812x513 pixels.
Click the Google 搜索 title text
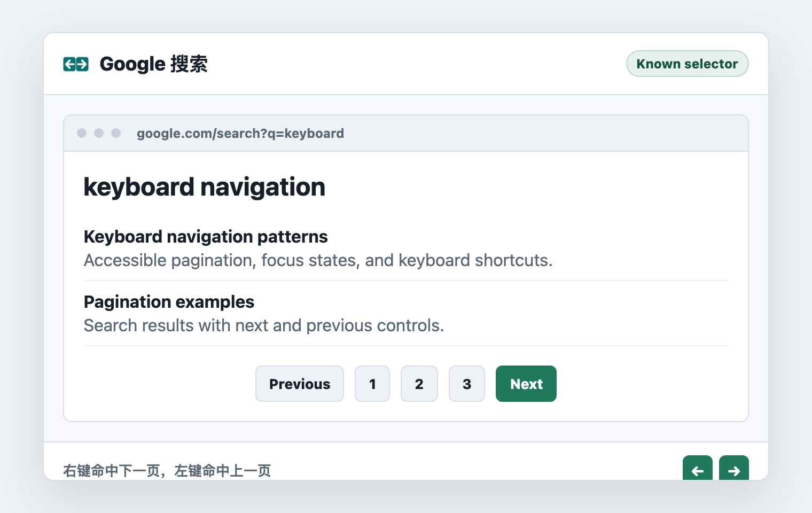[154, 64]
